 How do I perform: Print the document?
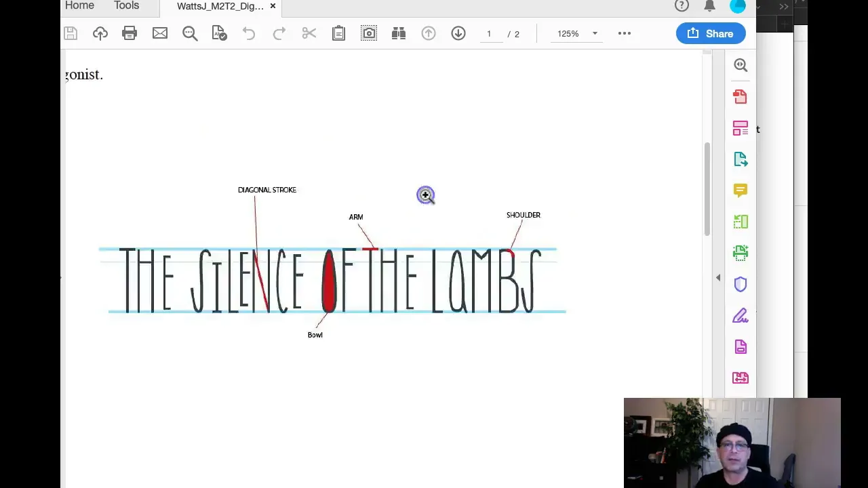130,33
